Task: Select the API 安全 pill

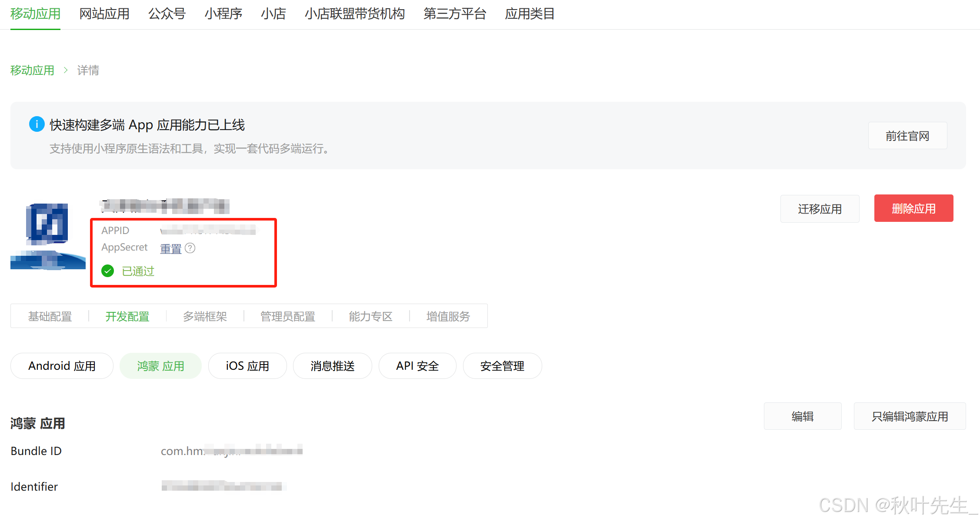Action: (x=417, y=366)
